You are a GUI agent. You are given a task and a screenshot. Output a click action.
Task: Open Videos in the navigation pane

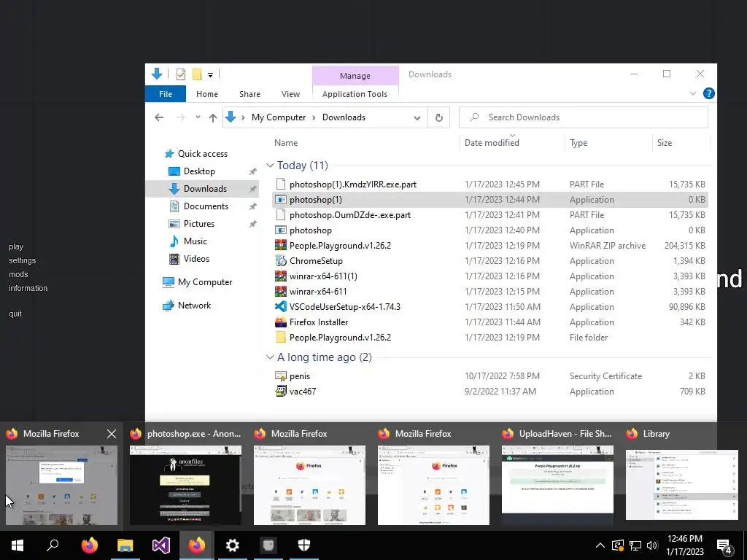(196, 259)
